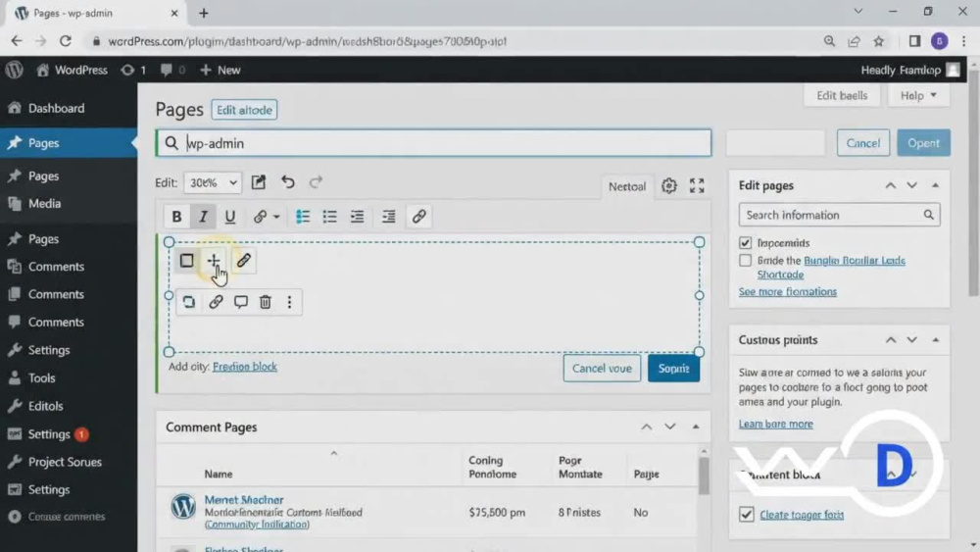Click the chain link icon at toolbar end
Image resolution: width=980 pixels, height=552 pixels.
[x=418, y=217]
